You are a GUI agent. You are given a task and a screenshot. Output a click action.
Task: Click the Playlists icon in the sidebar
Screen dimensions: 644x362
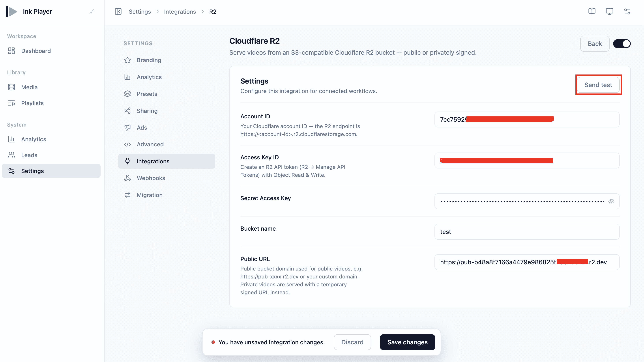pos(11,103)
